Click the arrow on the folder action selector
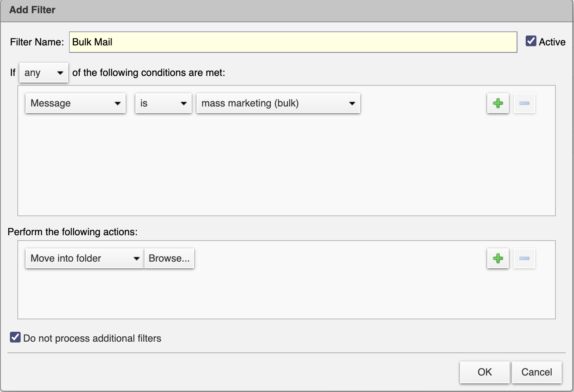The image size is (574, 392). coord(136,258)
